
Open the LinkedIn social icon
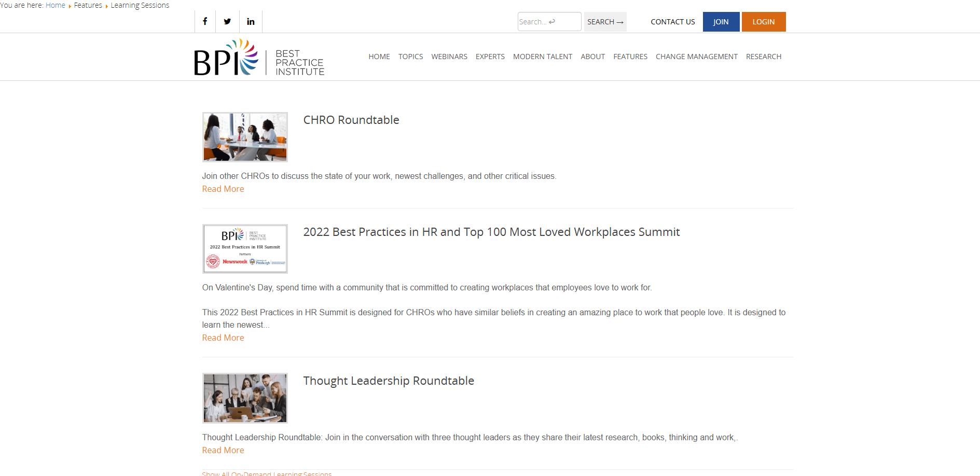[251, 22]
